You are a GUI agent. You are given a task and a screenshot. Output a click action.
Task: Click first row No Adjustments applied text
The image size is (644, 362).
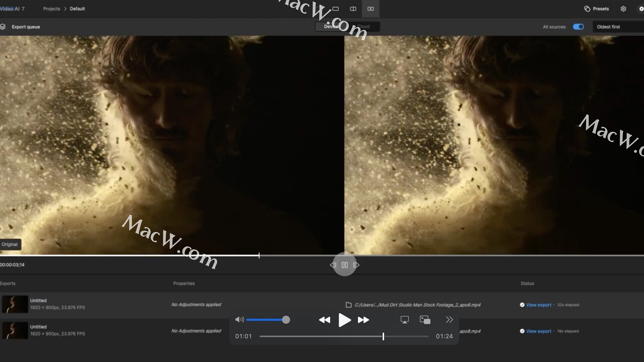click(196, 305)
